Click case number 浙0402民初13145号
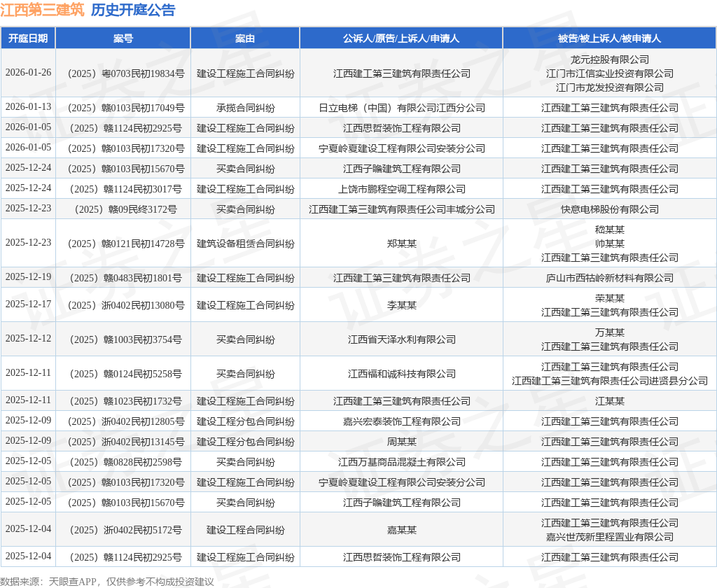 (x=126, y=442)
